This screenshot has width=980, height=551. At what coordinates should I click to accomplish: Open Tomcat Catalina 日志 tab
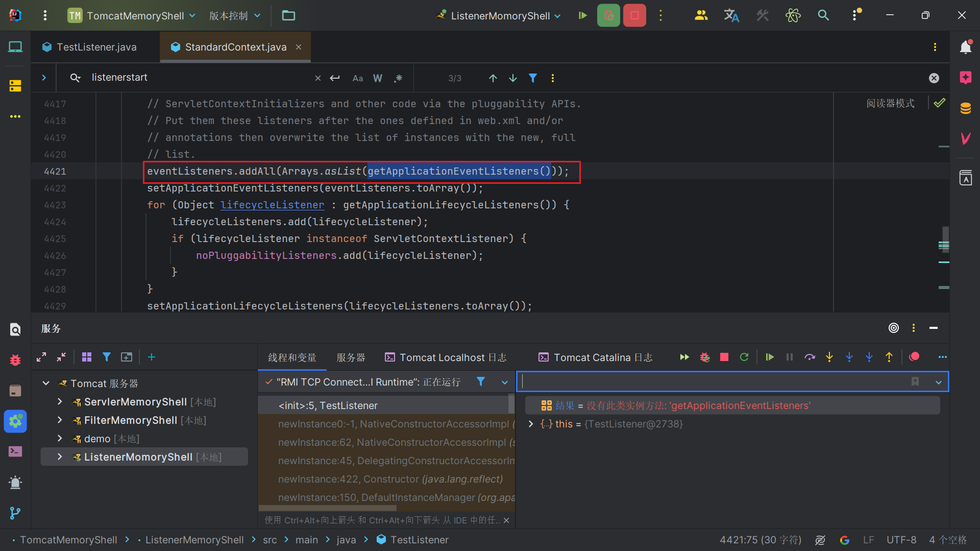click(596, 357)
